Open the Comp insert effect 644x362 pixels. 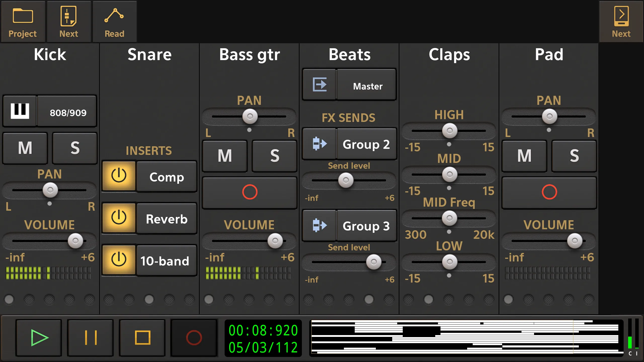167,177
